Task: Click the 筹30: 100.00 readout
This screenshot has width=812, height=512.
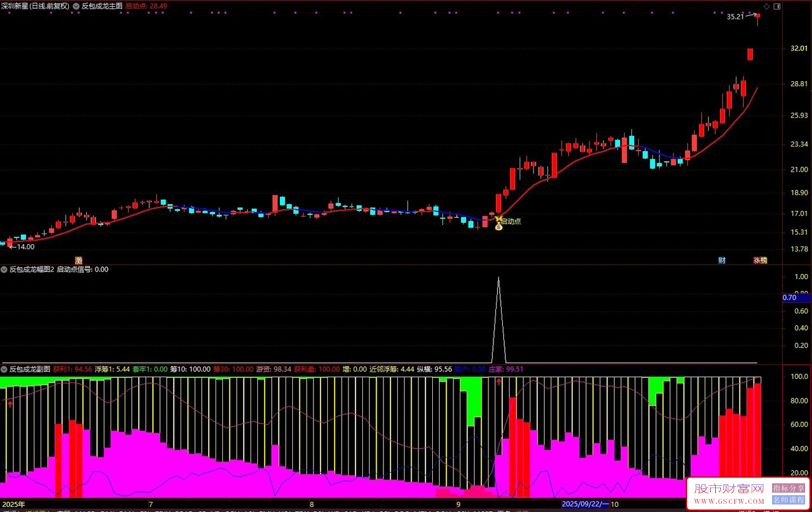Action: click(x=234, y=369)
